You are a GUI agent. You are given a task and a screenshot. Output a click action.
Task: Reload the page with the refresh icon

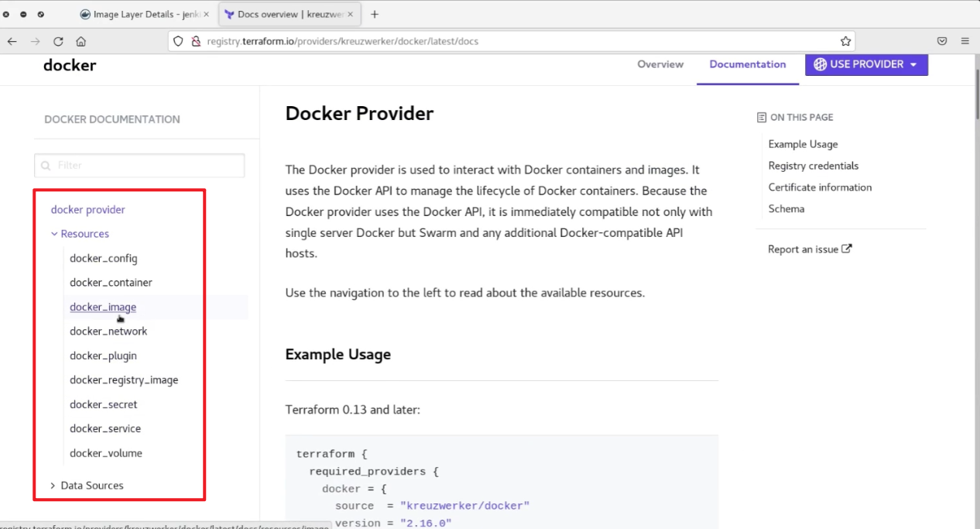click(58, 41)
